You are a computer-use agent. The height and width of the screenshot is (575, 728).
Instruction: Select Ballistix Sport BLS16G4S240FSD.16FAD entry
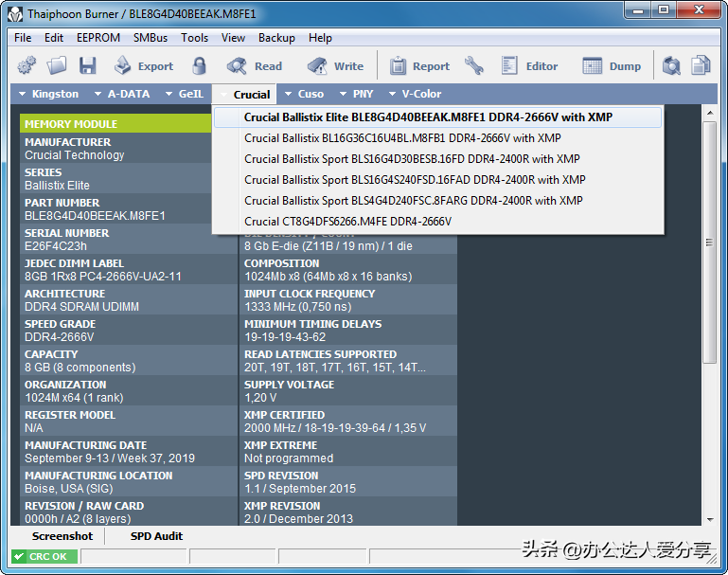click(x=437, y=180)
